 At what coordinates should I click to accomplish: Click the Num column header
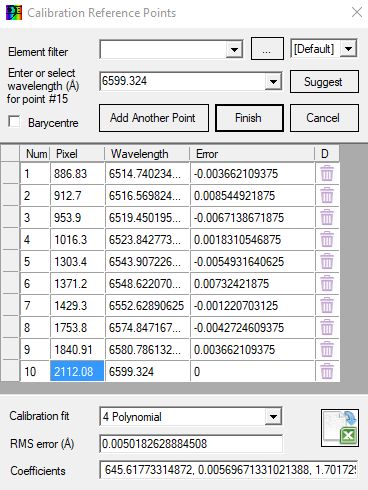[x=35, y=154]
